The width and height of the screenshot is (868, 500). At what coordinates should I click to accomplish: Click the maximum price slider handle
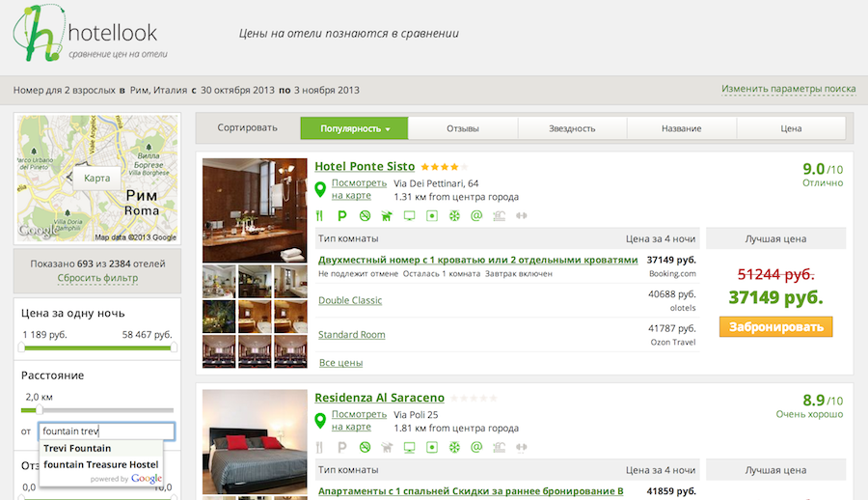point(174,347)
